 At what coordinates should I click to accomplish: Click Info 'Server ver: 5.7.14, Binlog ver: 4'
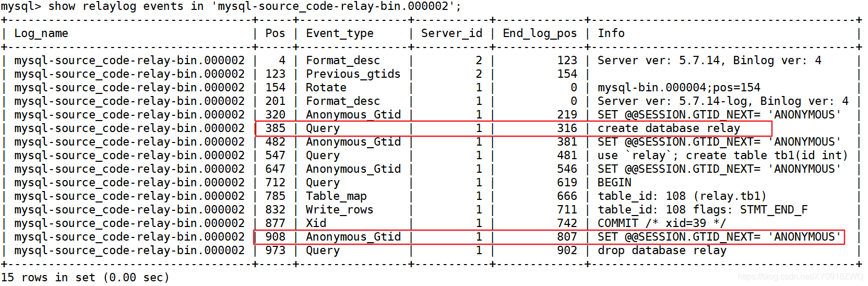point(709,61)
